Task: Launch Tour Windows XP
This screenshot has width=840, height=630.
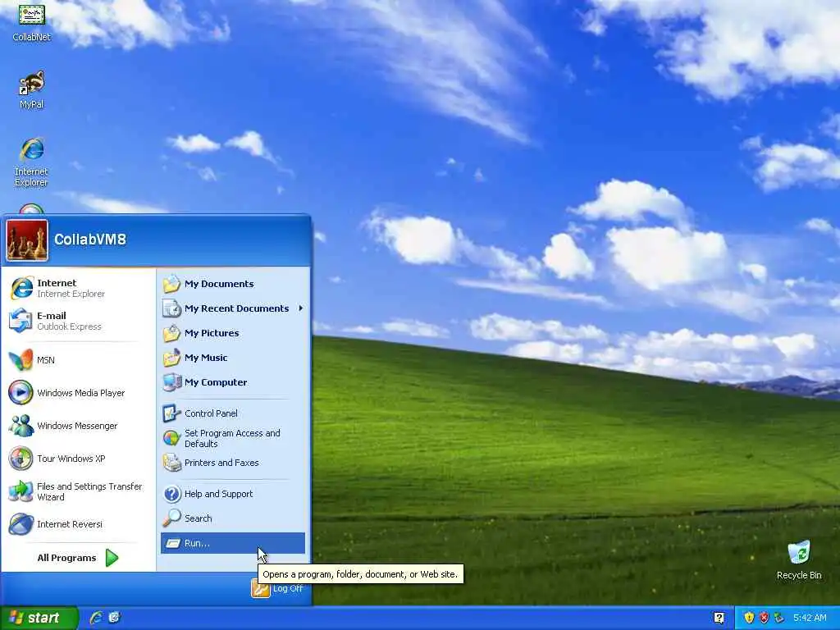Action: pos(78,459)
